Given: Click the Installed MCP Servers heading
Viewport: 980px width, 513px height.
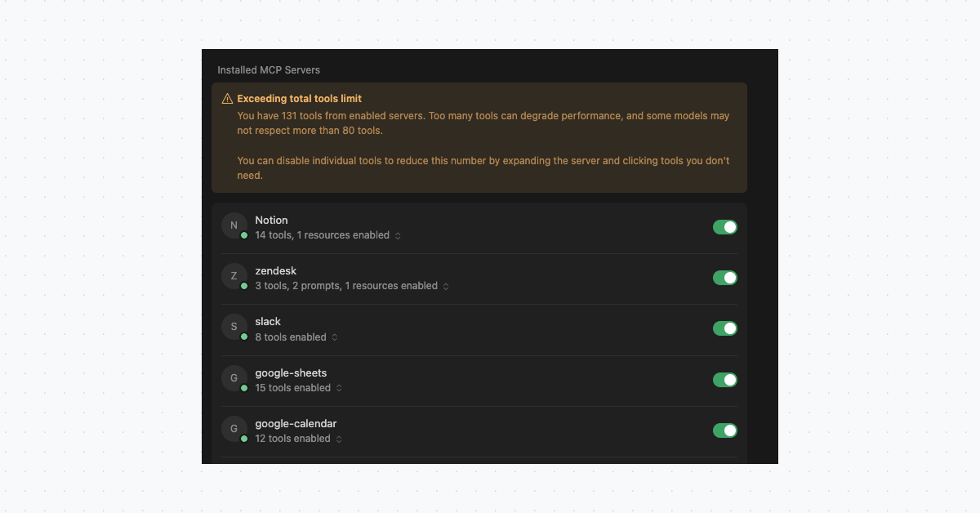Looking at the screenshot, I should [x=269, y=70].
